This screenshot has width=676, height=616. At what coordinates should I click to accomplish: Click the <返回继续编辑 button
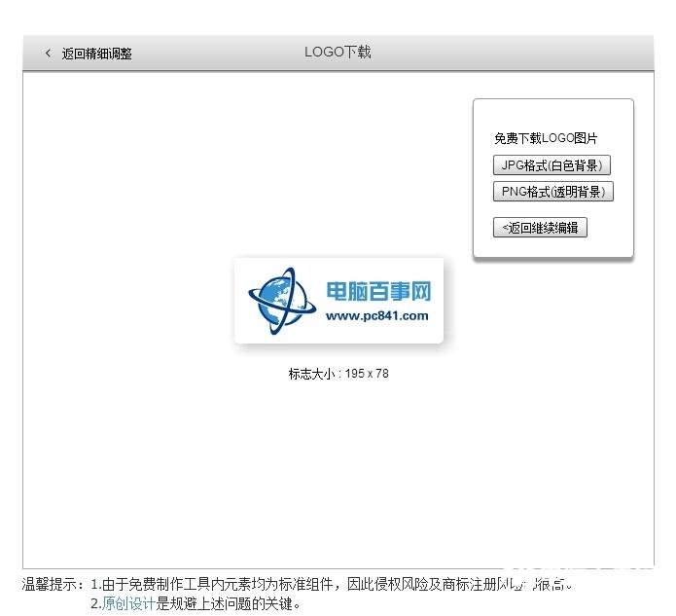[540, 228]
